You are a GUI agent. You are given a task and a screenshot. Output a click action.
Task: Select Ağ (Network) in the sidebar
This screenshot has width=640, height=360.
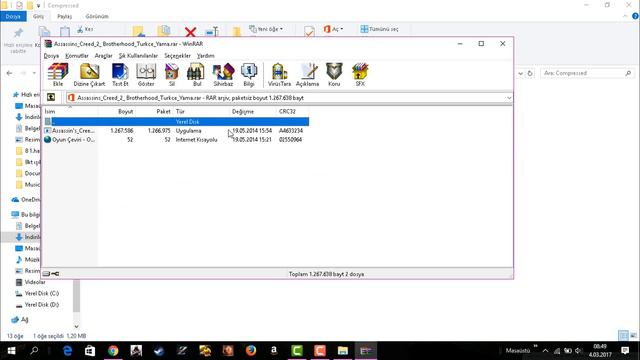(x=20, y=320)
